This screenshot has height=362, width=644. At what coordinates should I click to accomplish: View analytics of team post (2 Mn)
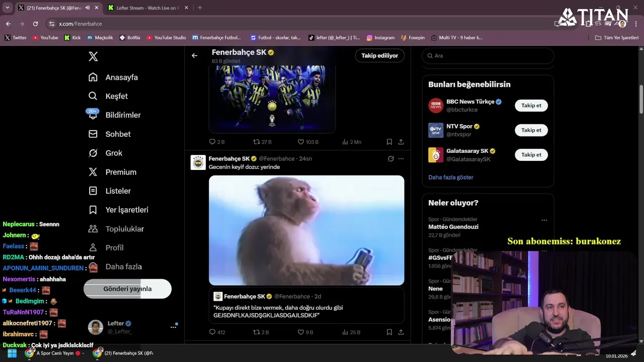point(352,142)
